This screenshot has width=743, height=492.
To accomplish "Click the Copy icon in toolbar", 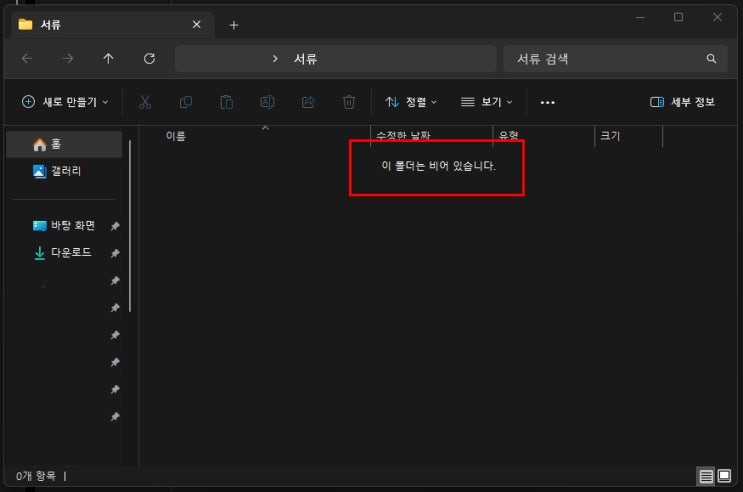I will (186, 102).
